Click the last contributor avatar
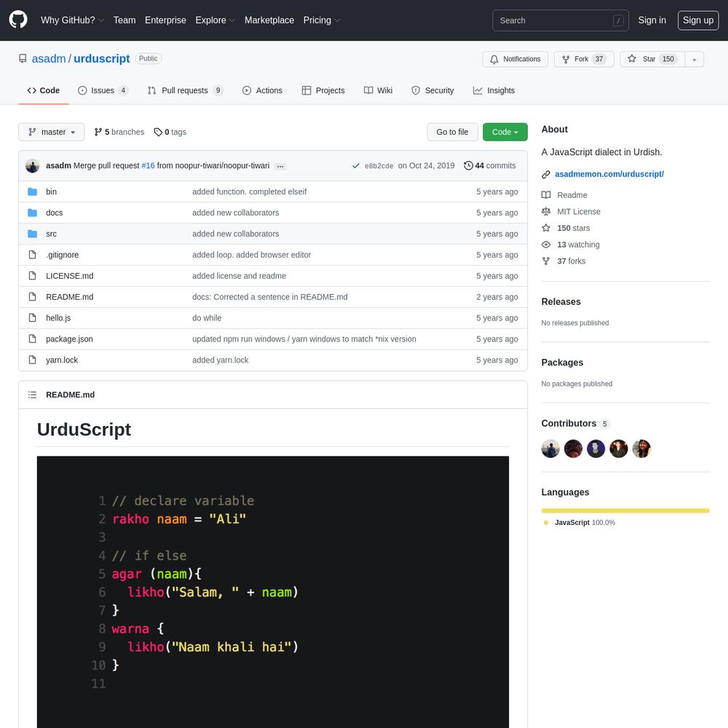Viewport: 728px width, 728px height. tap(641, 448)
